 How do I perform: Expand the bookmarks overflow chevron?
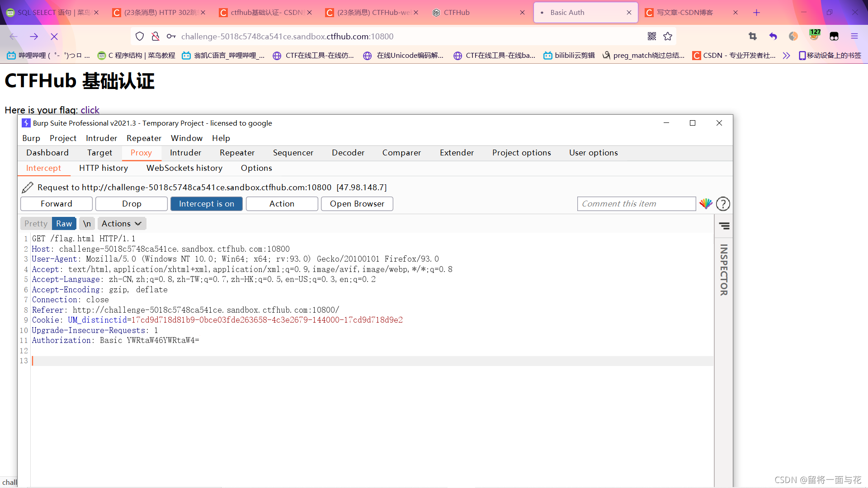coord(786,56)
